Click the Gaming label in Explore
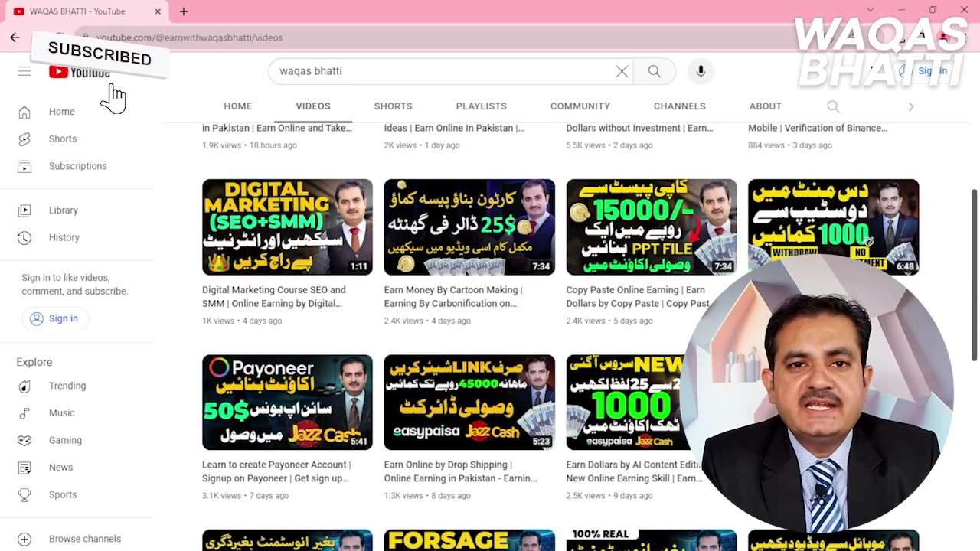 click(65, 440)
